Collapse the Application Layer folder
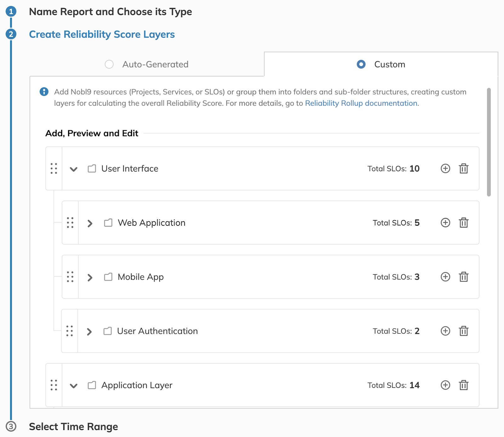Viewport: 504px width, 437px height. (74, 386)
